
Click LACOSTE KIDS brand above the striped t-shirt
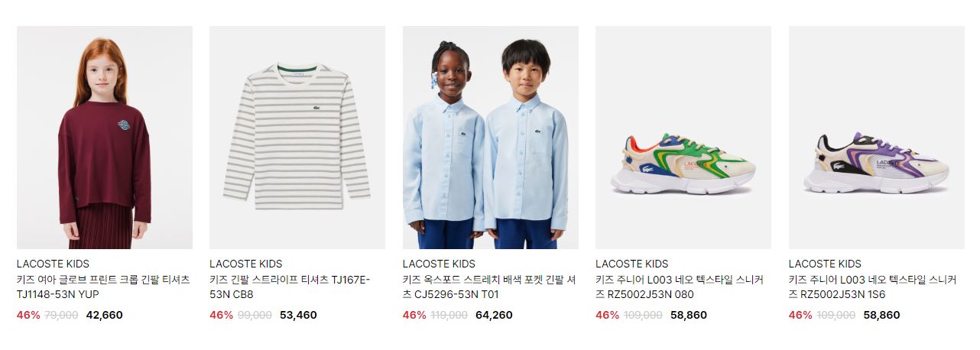tap(245, 264)
